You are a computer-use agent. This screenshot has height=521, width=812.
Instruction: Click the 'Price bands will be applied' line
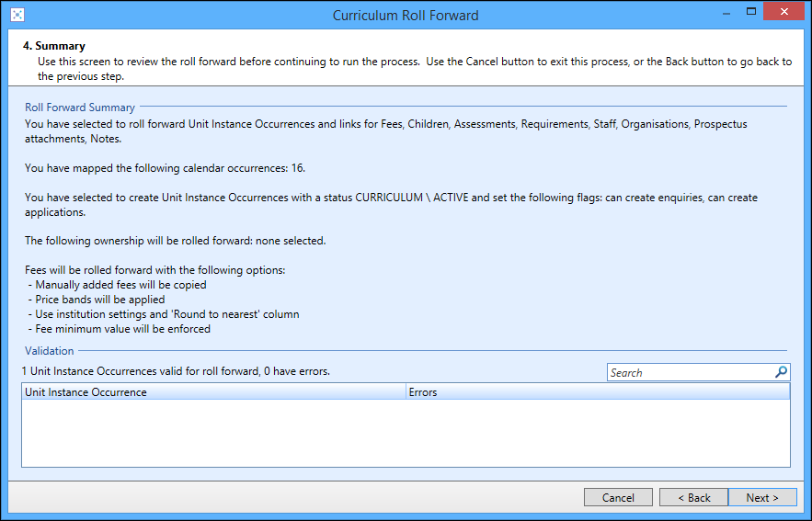click(99, 300)
